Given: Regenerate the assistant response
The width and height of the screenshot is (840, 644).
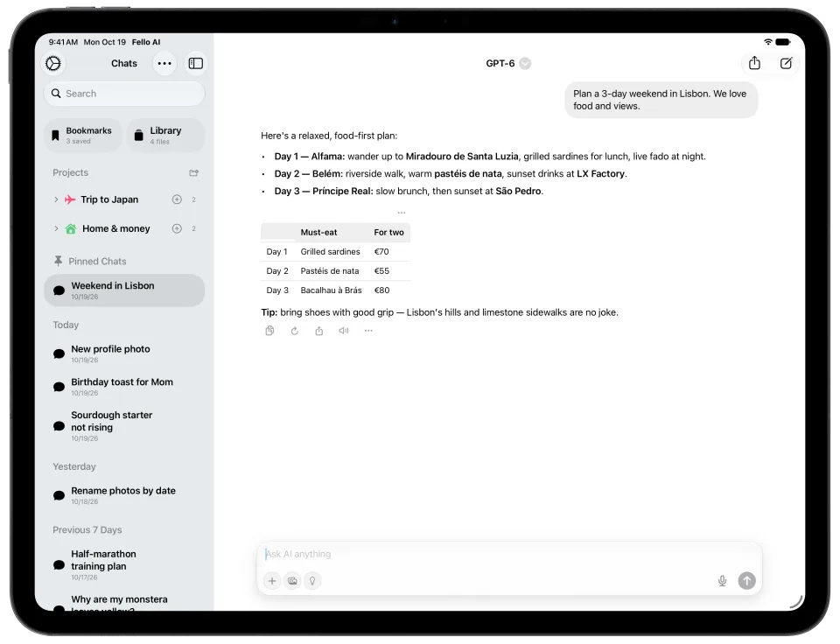Looking at the screenshot, I should click(295, 331).
